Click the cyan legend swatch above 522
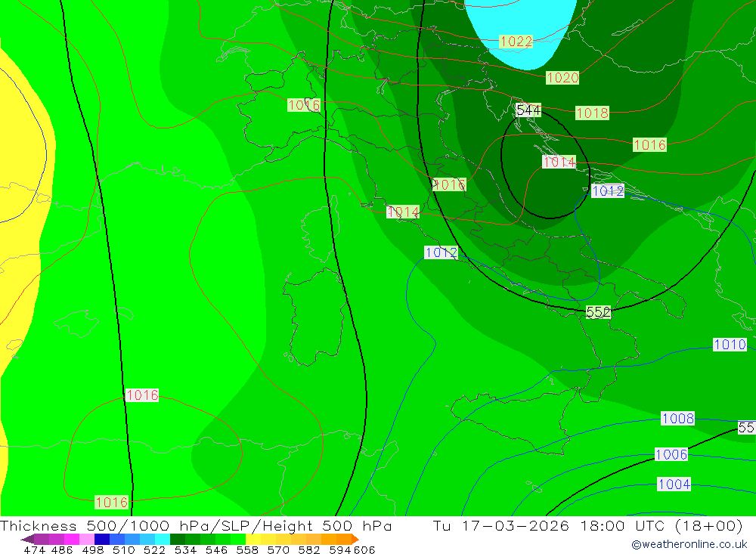This screenshot has height=554, width=756. [x=163, y=539]
